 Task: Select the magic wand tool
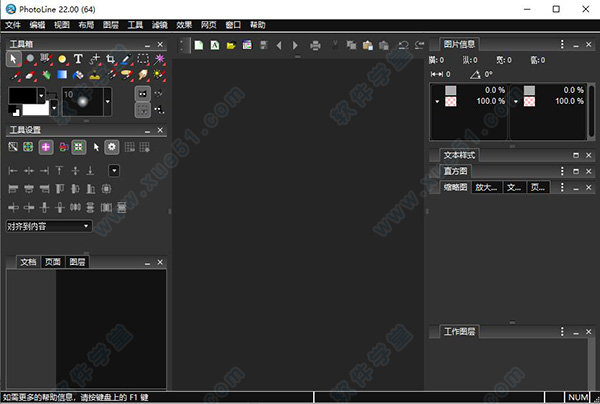coord(160,59)
